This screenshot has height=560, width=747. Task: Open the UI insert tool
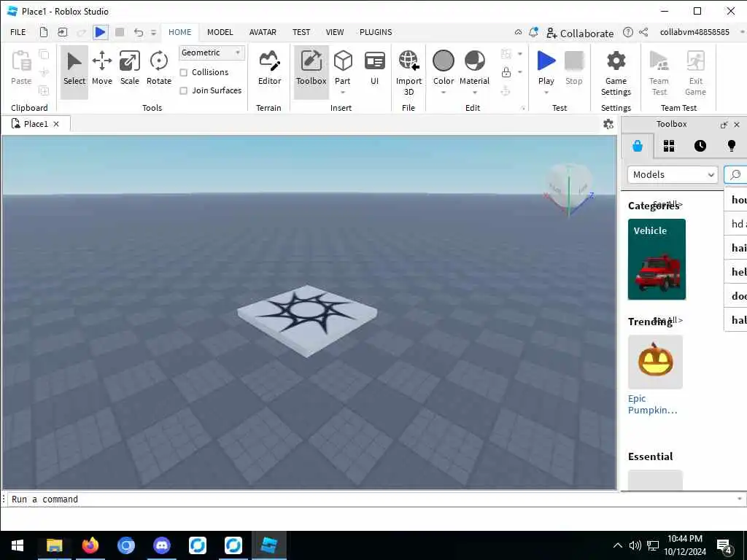pyautogui.click(x=374, y=69)
